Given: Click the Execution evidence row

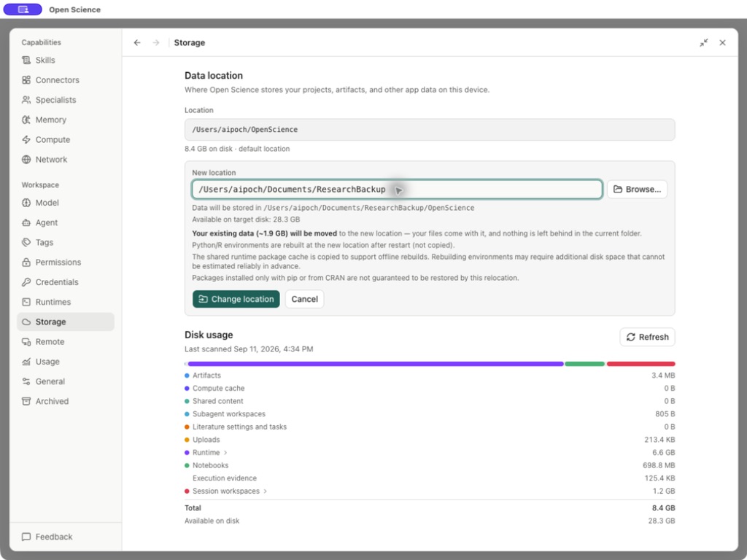Looking at the screenshot, I should [430, 478].
